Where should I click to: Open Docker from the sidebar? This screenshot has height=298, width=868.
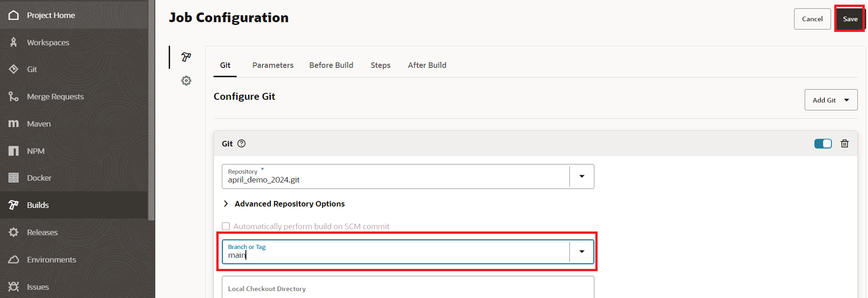click(x=39, y=178)
